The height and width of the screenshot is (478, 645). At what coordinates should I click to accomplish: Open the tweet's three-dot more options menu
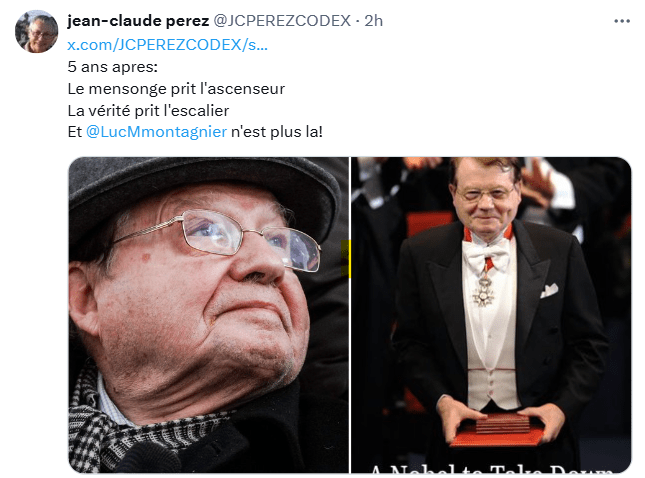click(622, 21)
